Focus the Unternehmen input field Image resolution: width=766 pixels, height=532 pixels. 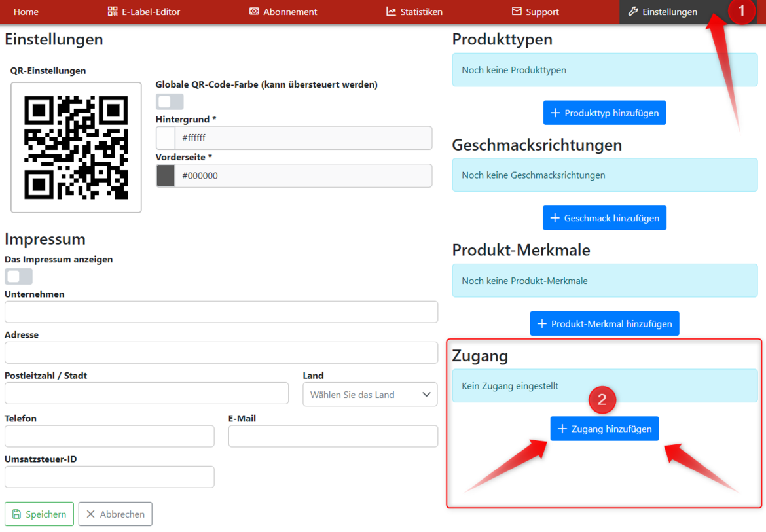click(x=221, y=312)
